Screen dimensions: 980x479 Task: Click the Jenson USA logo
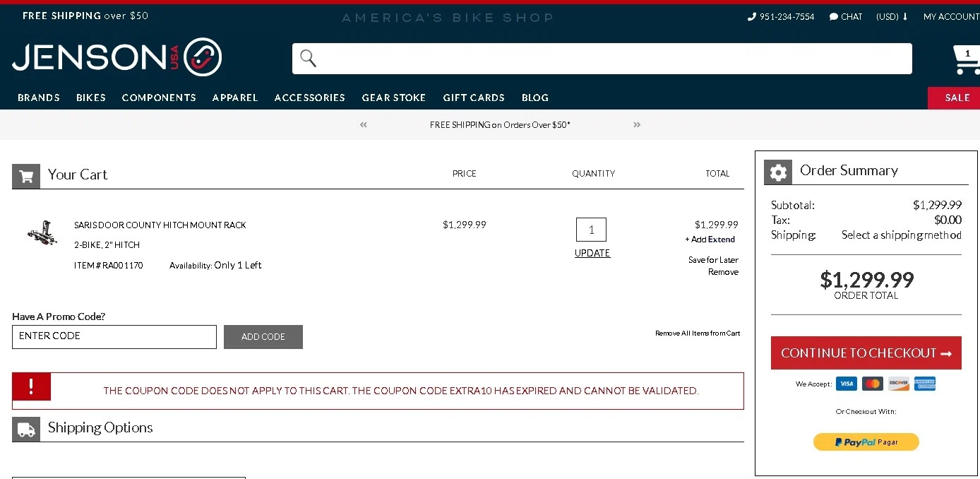(117, 57)
